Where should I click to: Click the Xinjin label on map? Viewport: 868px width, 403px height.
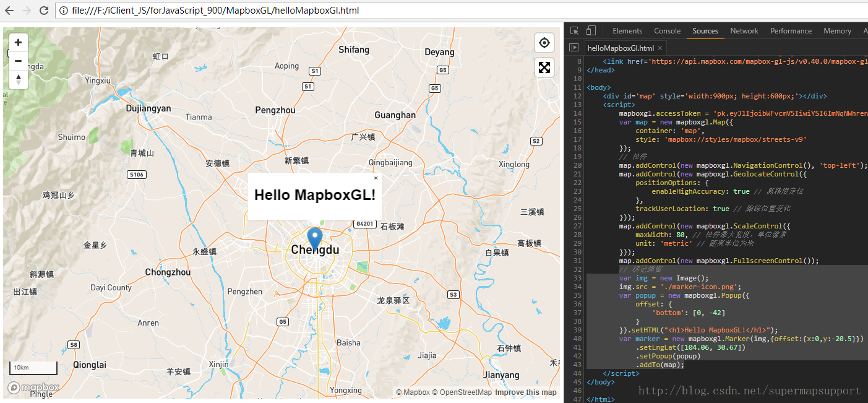[219, 365]
